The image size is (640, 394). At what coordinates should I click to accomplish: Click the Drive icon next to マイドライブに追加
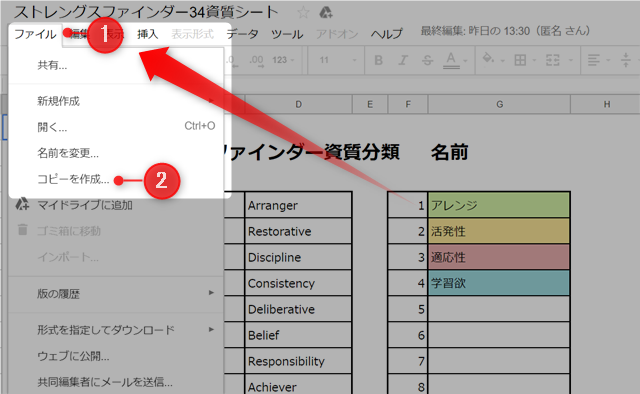pyautogui.click(x=22, y=204)
